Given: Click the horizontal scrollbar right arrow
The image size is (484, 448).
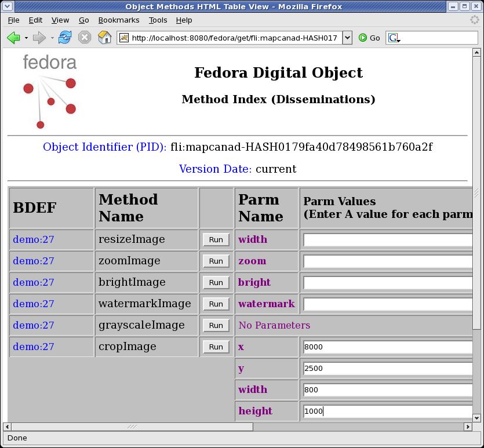Looking at the screenshot, I should point(468,427).
